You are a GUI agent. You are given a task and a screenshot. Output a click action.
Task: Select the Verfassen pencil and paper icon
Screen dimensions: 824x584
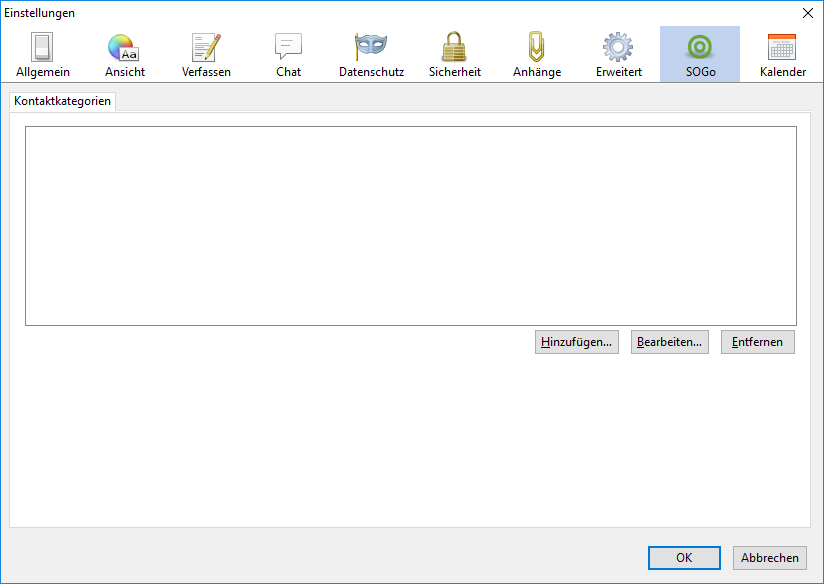(x=206, y=47)
